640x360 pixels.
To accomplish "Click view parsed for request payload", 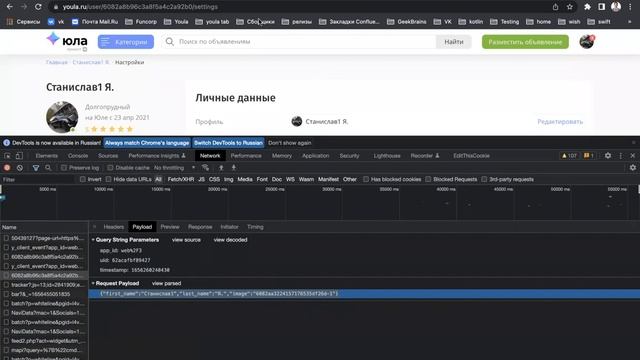I will (166, 283).
